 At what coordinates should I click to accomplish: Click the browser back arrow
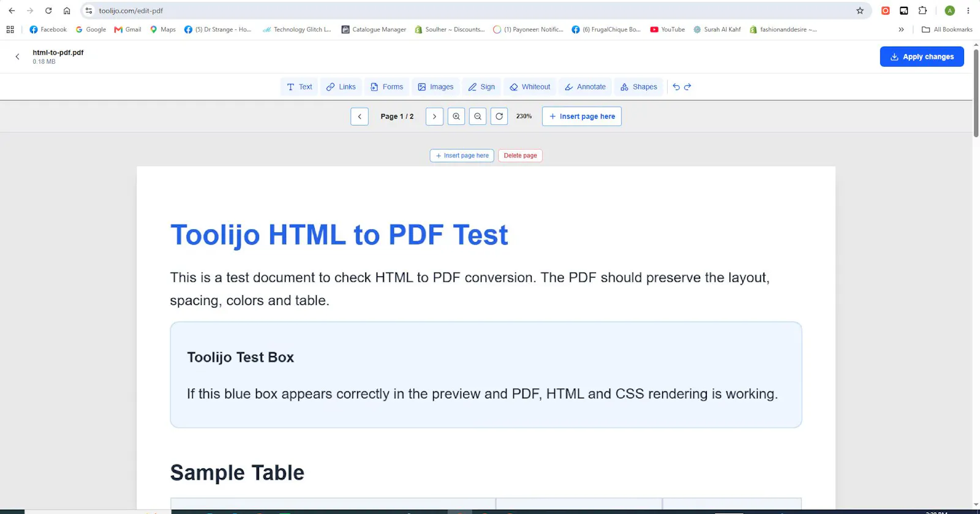click(x=12, y=10)
